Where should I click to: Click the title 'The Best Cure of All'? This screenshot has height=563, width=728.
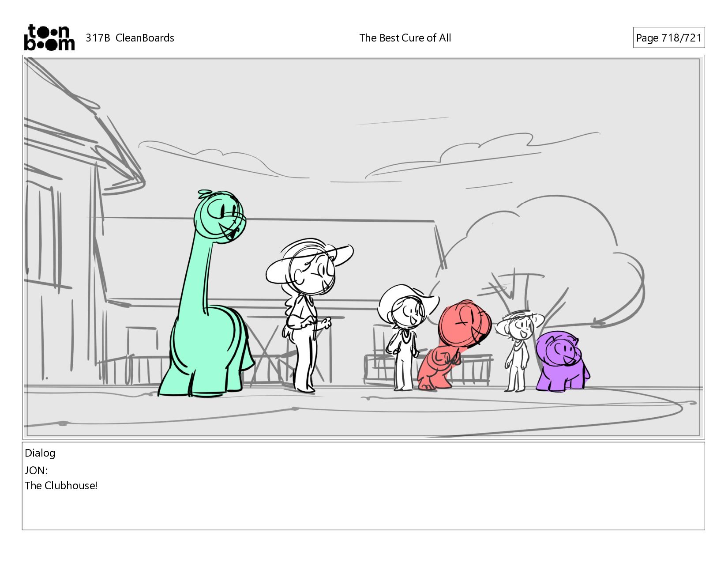tap(405, 38)
